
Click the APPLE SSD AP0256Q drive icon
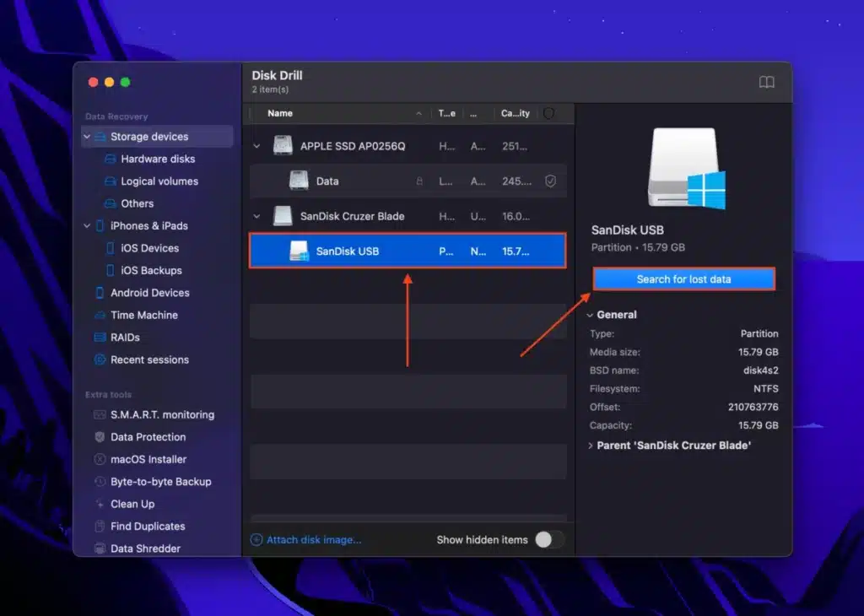click(x=283, y=146)
